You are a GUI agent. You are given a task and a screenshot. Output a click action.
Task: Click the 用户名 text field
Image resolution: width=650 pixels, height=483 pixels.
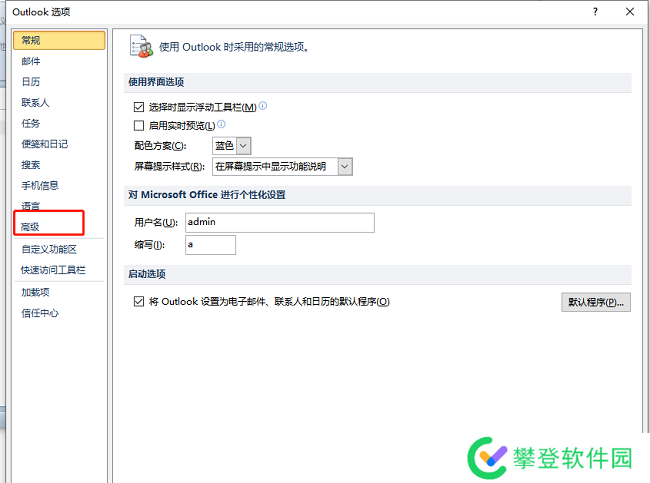click(279, 222)
